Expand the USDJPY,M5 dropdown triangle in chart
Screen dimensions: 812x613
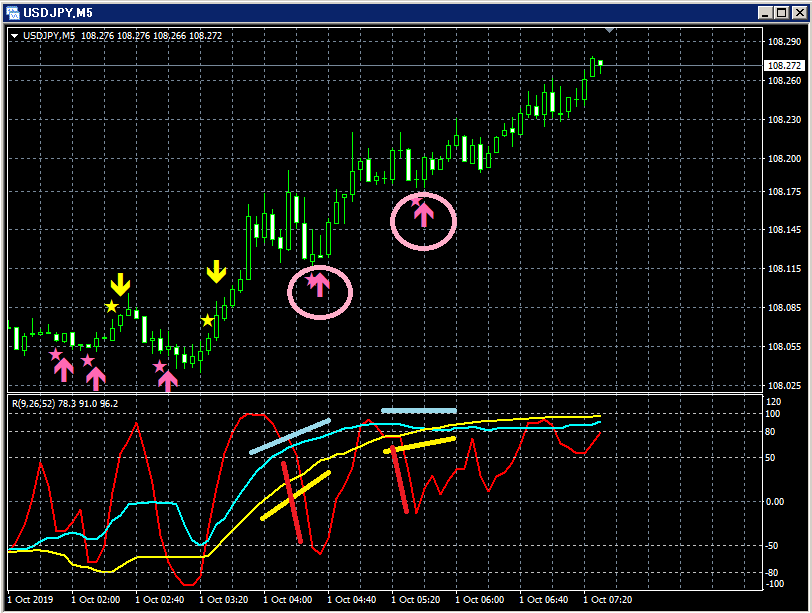pyautogui.click(x=14, y=36)
